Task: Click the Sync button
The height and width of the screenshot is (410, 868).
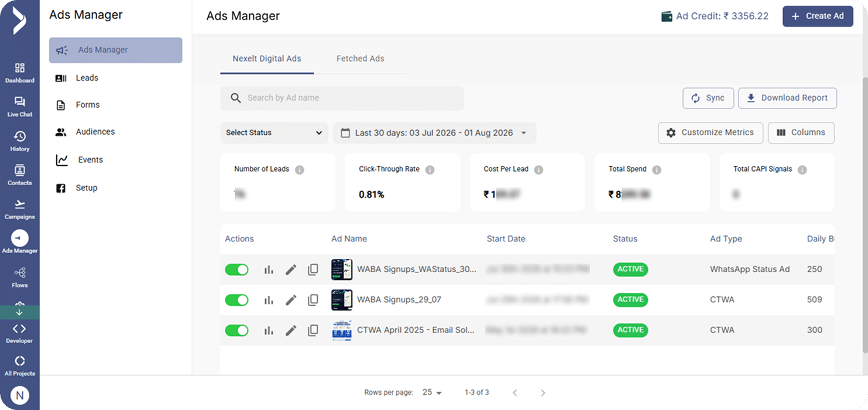Action: click(708, 98)
